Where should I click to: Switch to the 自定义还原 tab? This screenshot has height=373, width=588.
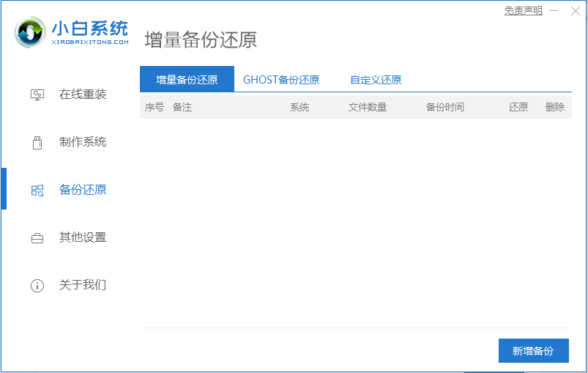pos(376,80)
